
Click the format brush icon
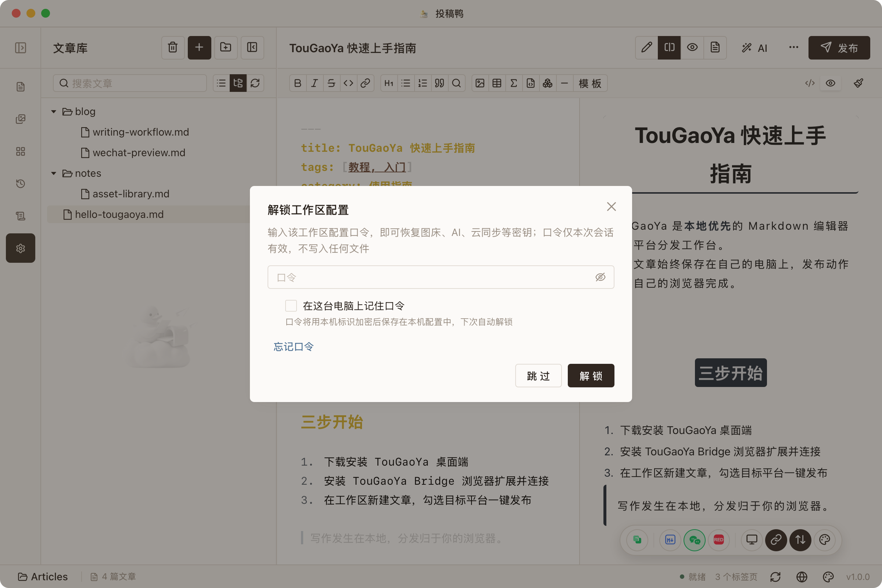click(858, 83)
